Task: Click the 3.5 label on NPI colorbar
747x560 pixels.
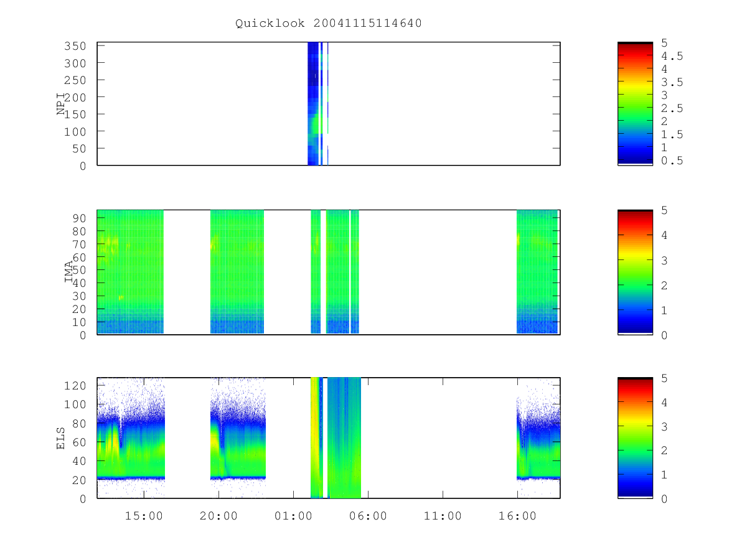Action: pyautogui.click(x=672, y=82)
